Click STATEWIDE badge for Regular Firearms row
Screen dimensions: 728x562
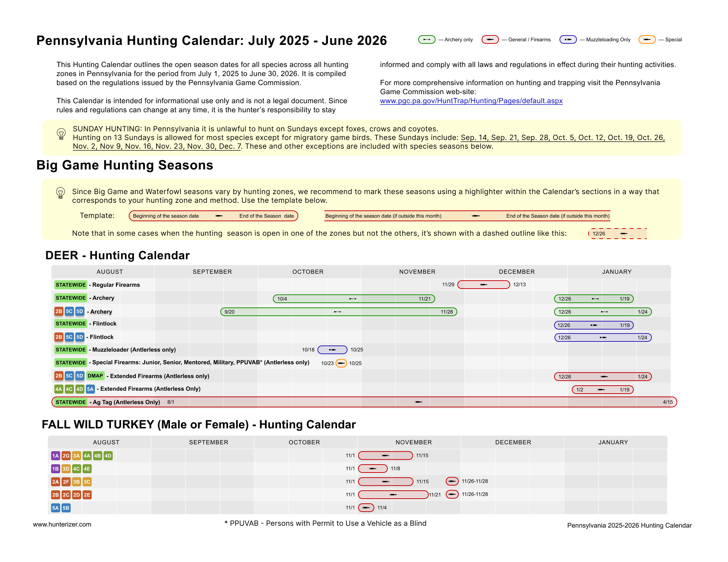click(x=71, y=285)
